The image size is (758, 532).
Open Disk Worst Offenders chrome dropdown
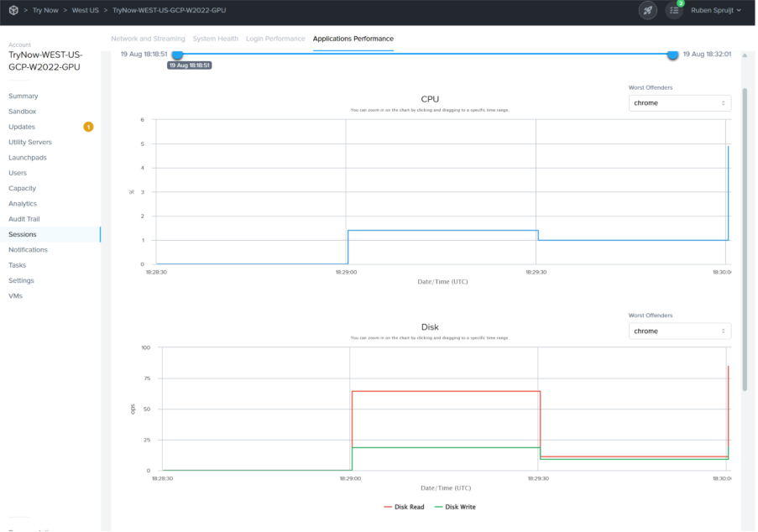click(679, 331)
